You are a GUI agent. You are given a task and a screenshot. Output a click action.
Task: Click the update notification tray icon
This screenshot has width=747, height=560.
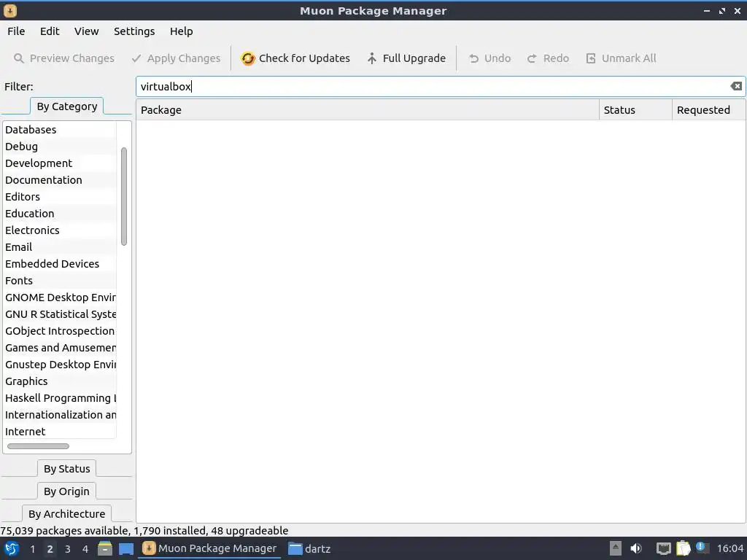(703, 548)
